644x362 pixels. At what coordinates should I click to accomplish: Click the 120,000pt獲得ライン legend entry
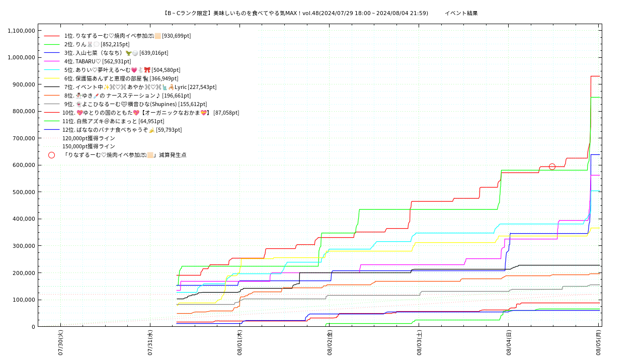(89, 138)
